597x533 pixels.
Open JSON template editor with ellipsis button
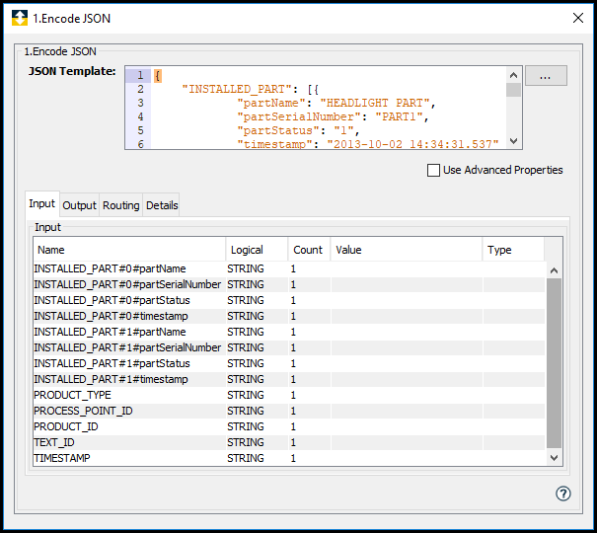[545, 76]
